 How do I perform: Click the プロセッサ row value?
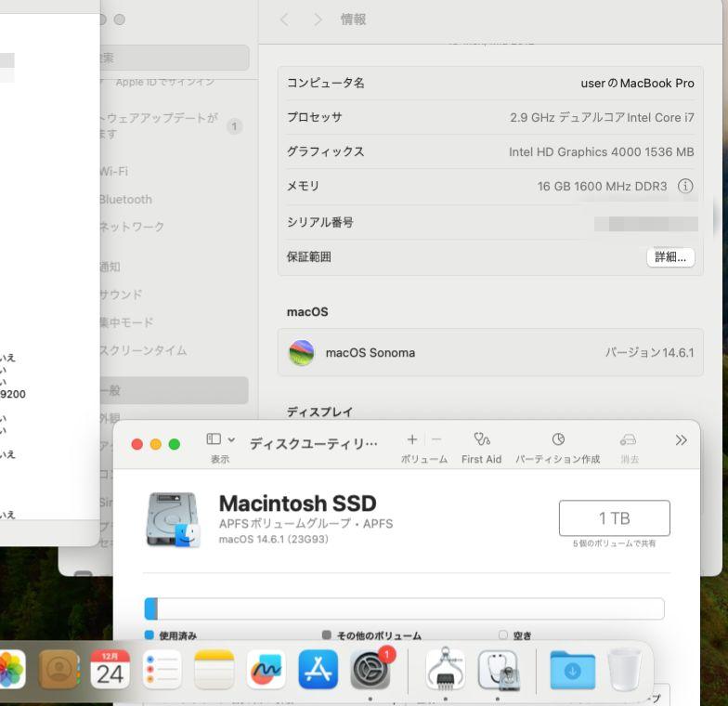pos(602,117)
